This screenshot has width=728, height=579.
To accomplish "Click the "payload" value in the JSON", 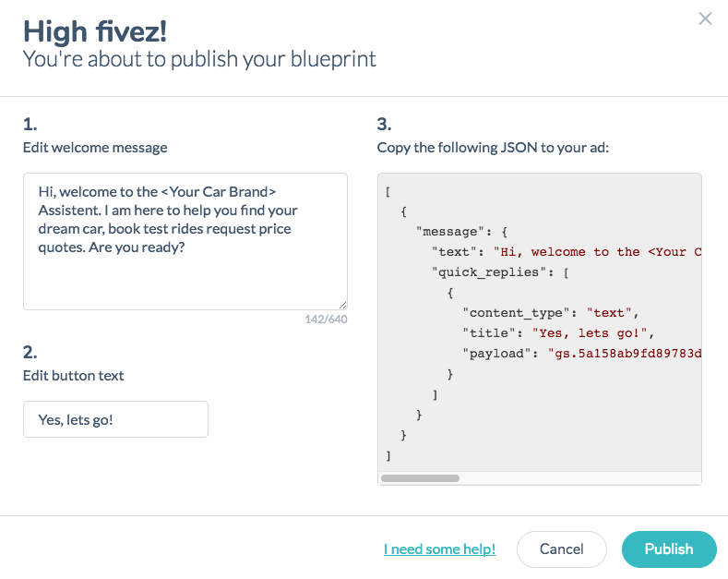I will click(624, 353).
